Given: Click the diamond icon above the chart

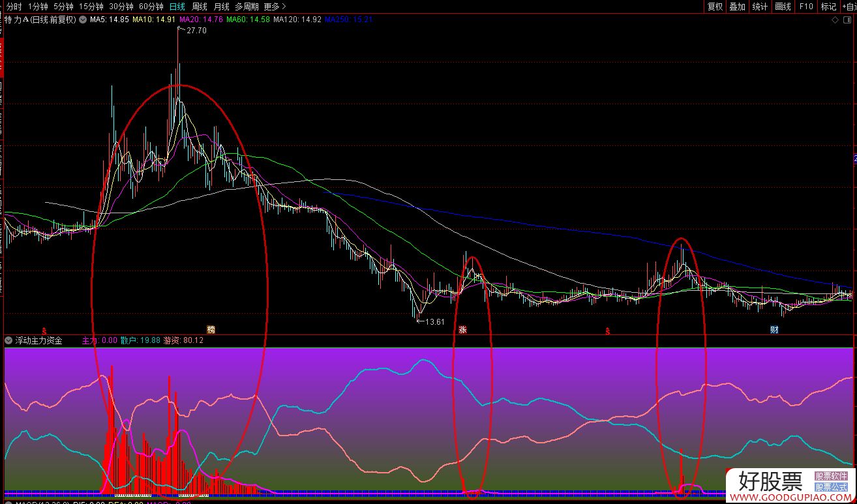Looking at the screenshot, I should click(x=835, y=20).
